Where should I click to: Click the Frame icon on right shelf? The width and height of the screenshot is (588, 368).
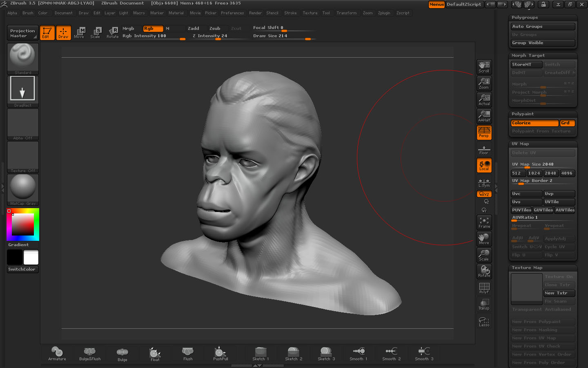pos(484,222)
